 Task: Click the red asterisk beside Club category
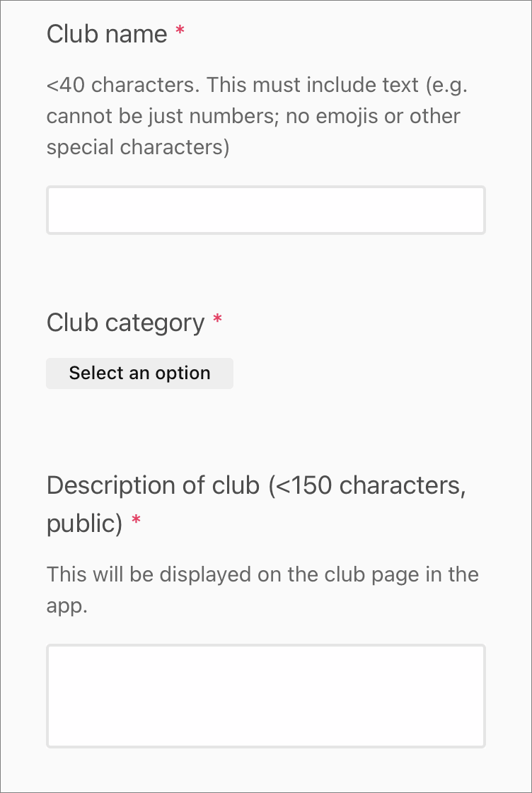tap(217, 320)
